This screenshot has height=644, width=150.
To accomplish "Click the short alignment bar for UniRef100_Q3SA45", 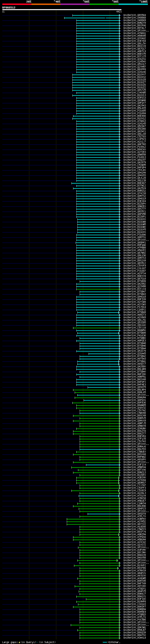I will 104,354.
